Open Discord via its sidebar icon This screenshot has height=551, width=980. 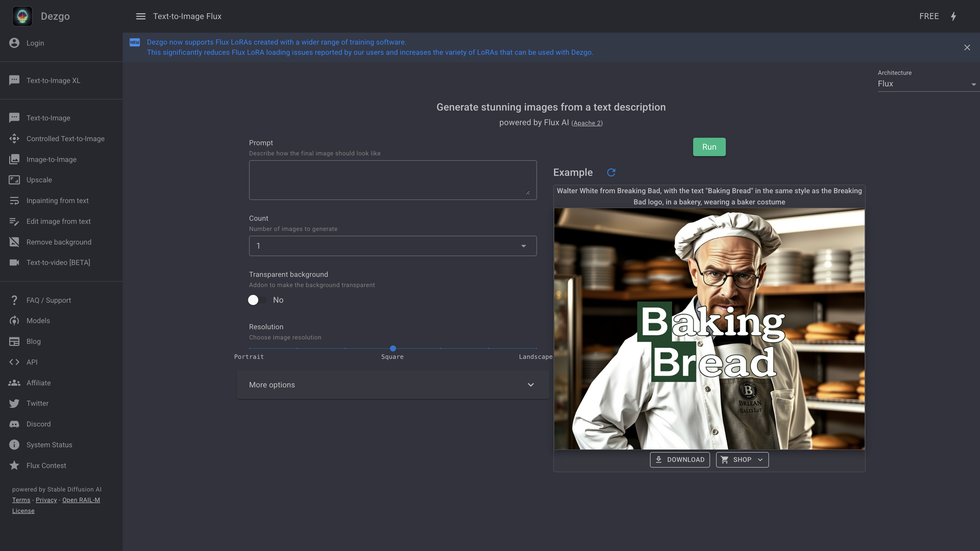[x=14, y=424]
